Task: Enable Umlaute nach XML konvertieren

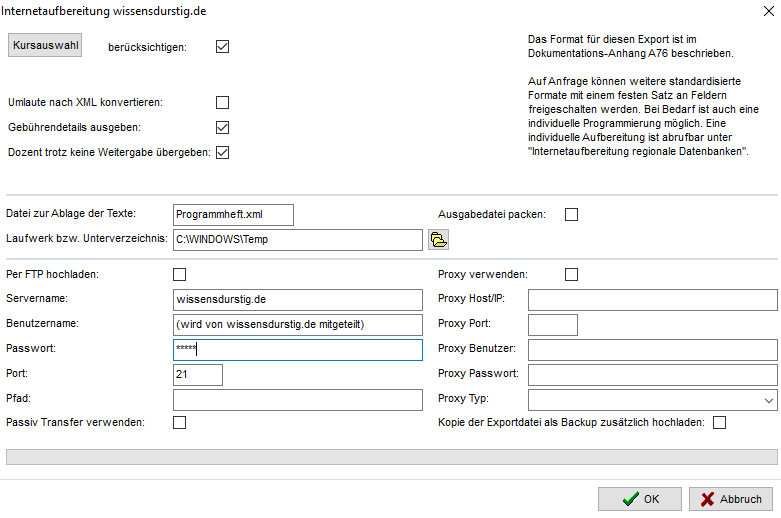Action: [223, 103]
